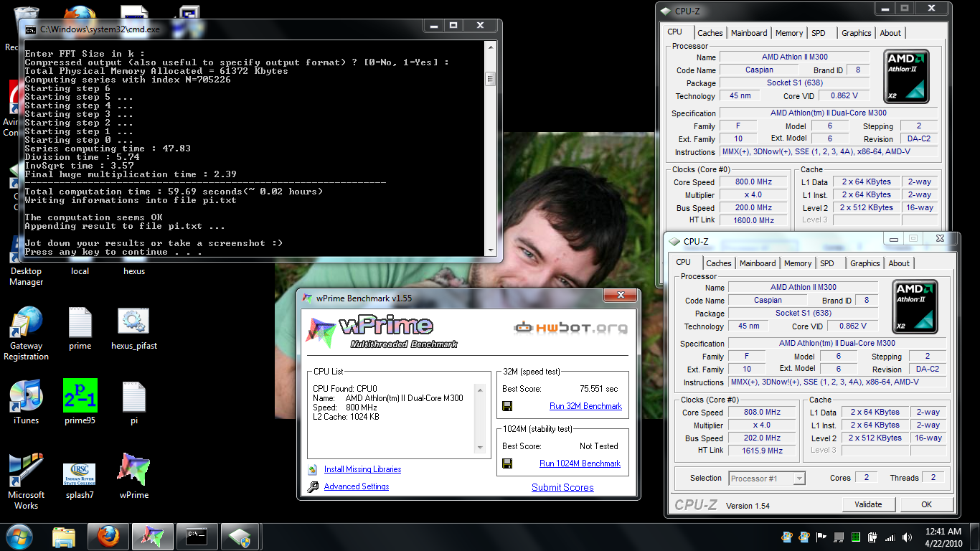Click the Show Desktop strip on taskbar
Screen dimensions: 980x551
click(x=975, y=537)
